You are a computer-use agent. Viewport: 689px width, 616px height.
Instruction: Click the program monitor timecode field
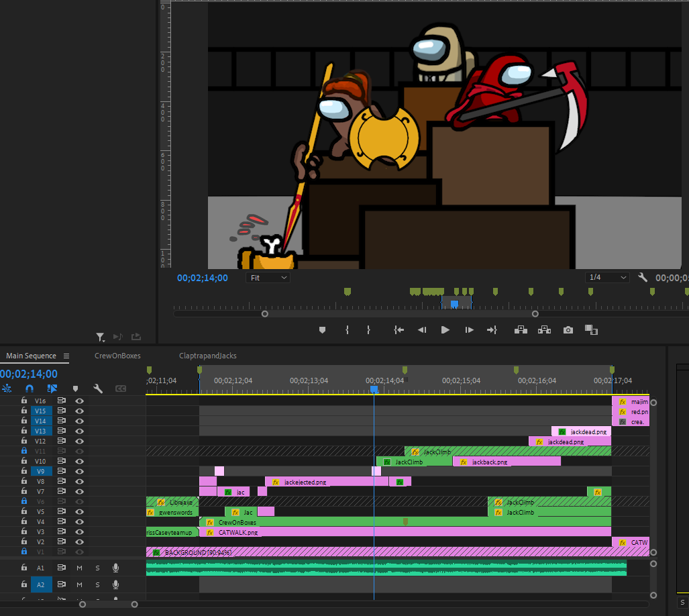[x=202, y=278]
